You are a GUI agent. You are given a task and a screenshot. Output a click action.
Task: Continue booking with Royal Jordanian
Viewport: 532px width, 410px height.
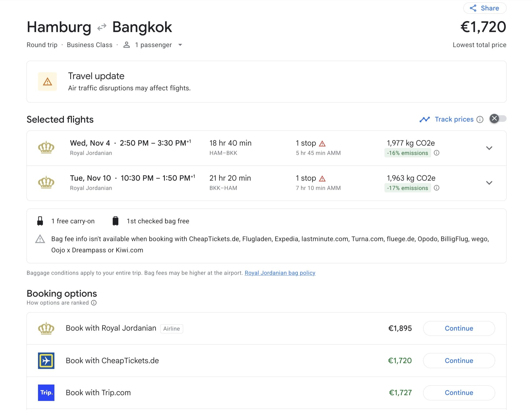click(x=459, y=328)
